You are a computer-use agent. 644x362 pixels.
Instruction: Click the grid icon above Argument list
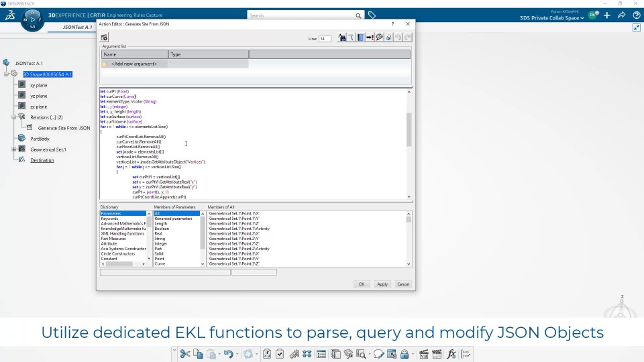point(105,38)
